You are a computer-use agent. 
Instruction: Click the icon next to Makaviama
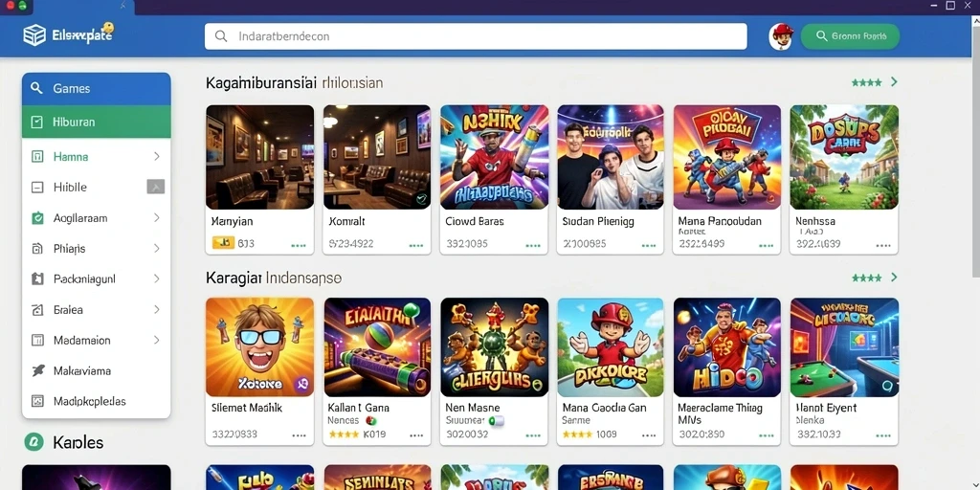pyautogui.click(x=37, y=370)
